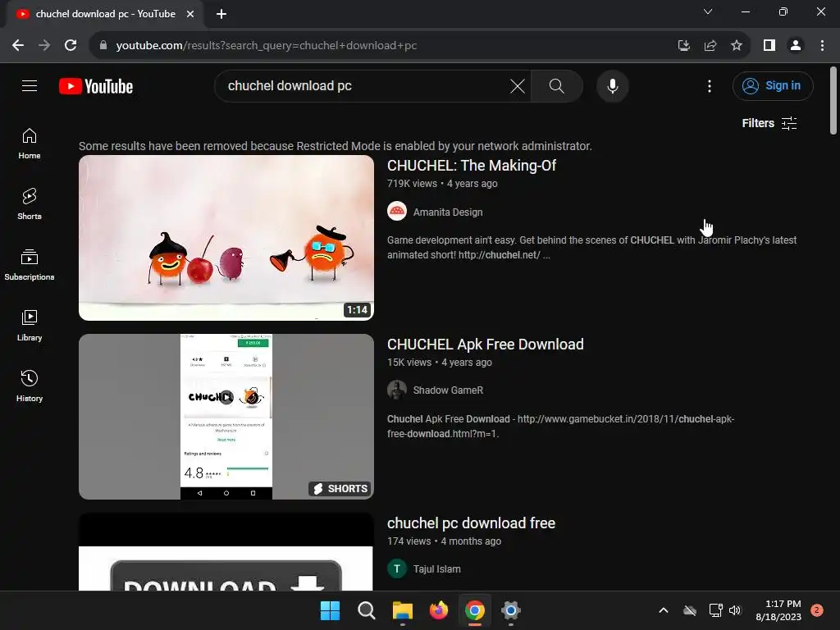Open volume control in system tray

(735, 610)
